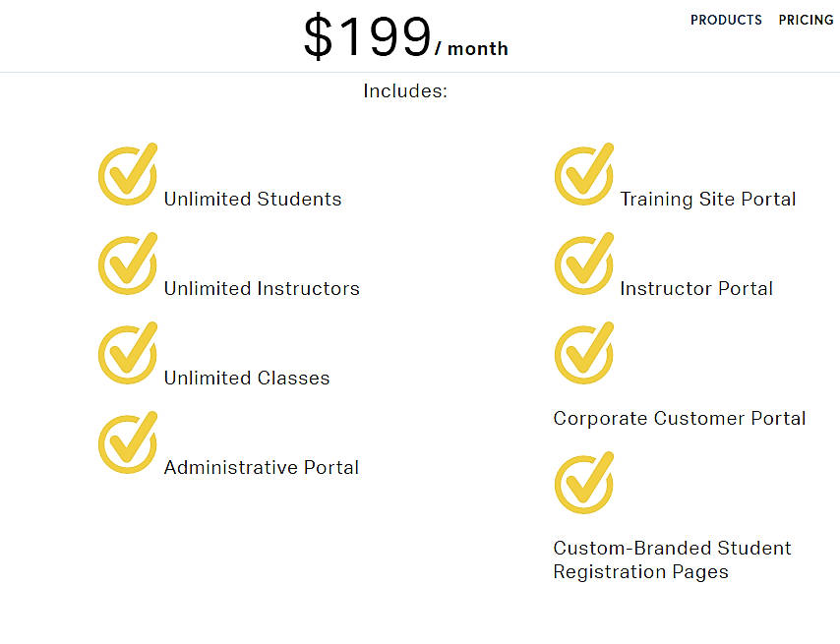
Task: Click the Includes label below the price
Action: pos(405,90)
